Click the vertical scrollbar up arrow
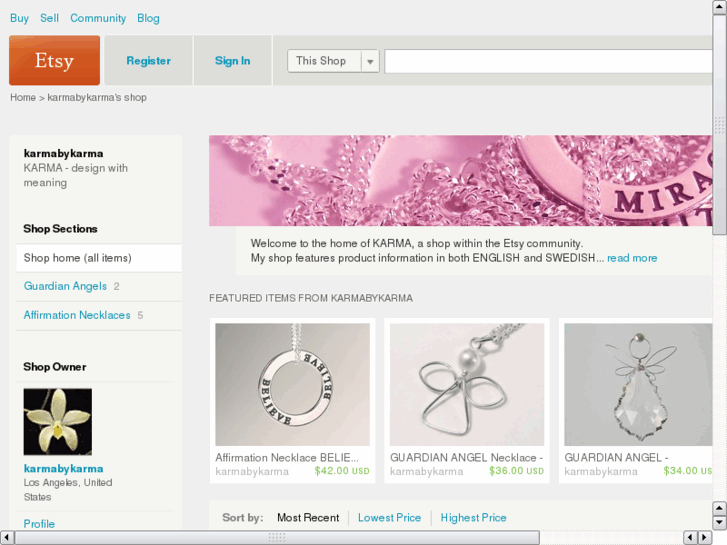This screenshot has width=727, height=545. click(720, 7)
